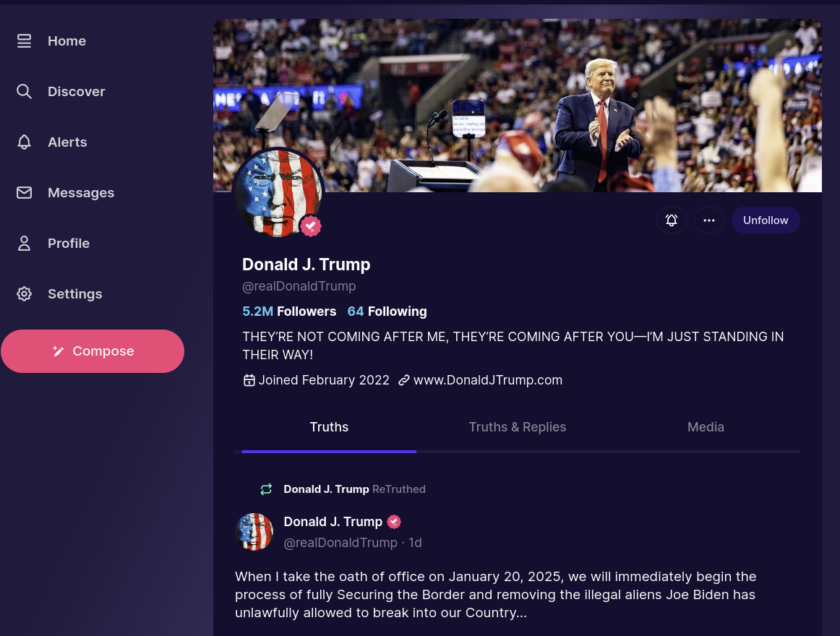
Task: Click the large profile avatar picture
Action: click(x=278, y=194)
